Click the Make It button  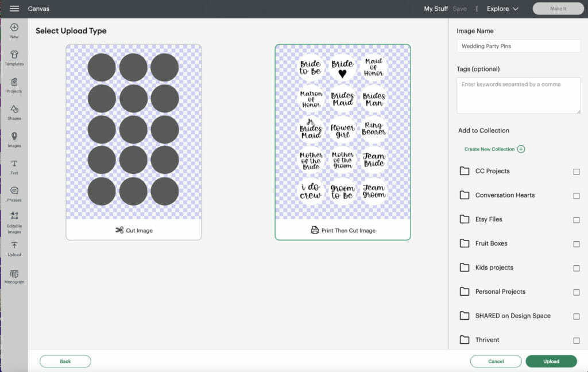[x=558, y=9]
